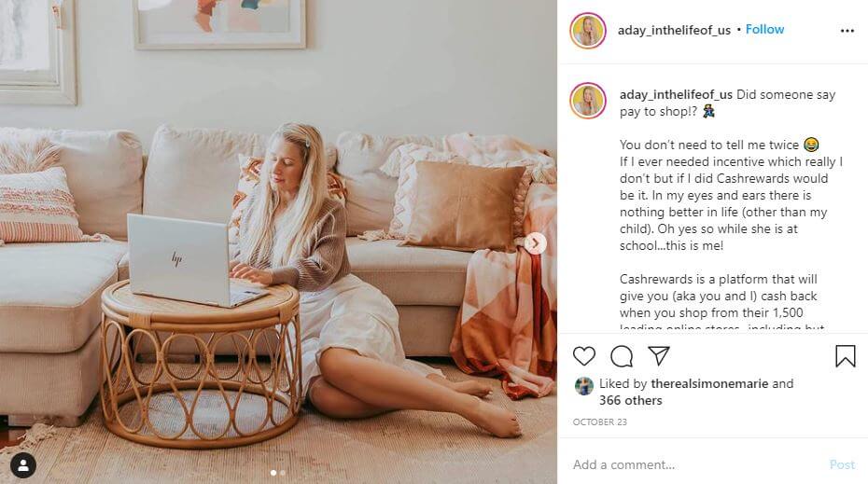Advance carousel with the next arrow
868x484 pixels.
[536, 243]
